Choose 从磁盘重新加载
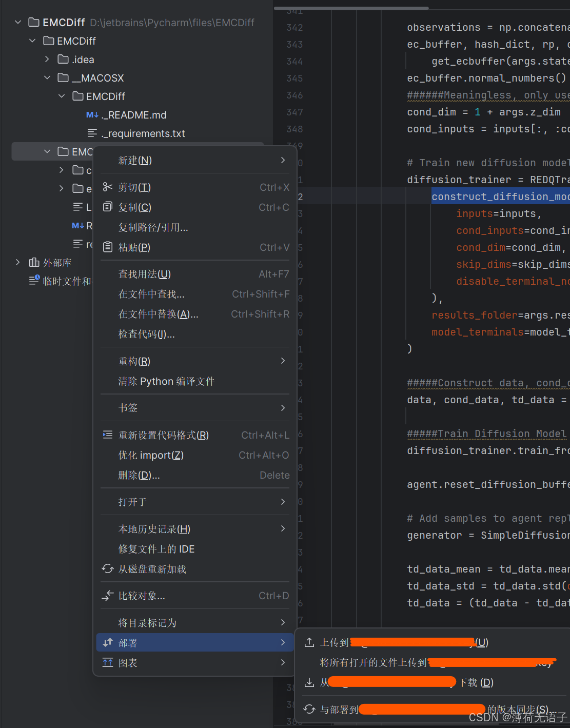This screenshot has height=728, width=570. [x=195, y=569]
